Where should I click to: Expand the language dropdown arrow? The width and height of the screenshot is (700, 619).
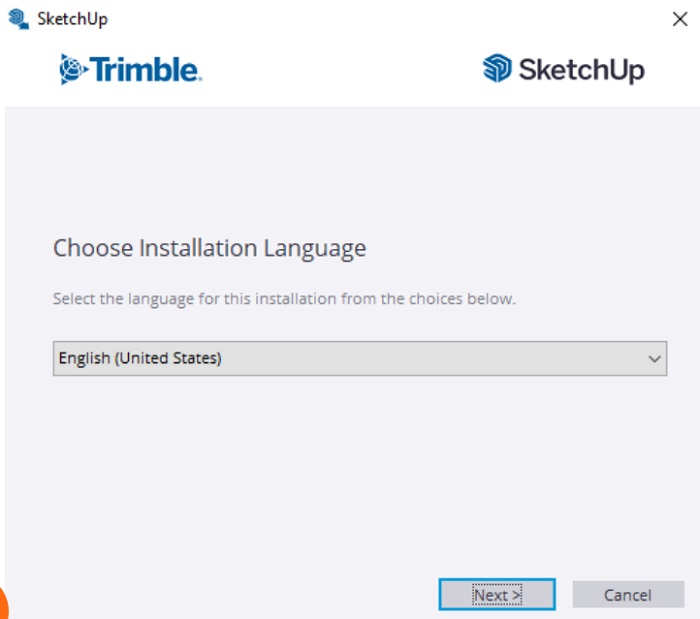click(655, 358)
